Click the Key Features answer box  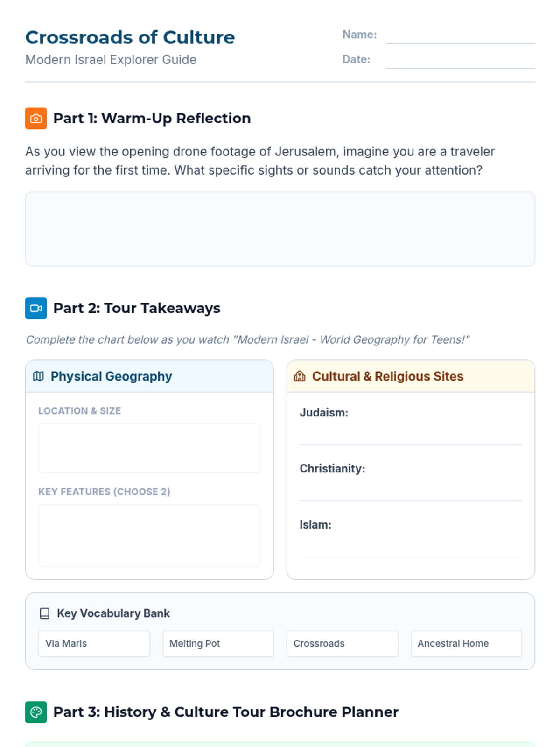[149, 535]
